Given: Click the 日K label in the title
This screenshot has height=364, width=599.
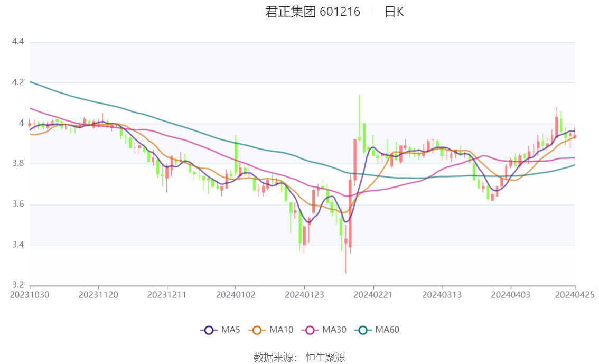Looking at the screenshot, I should 394,12.
